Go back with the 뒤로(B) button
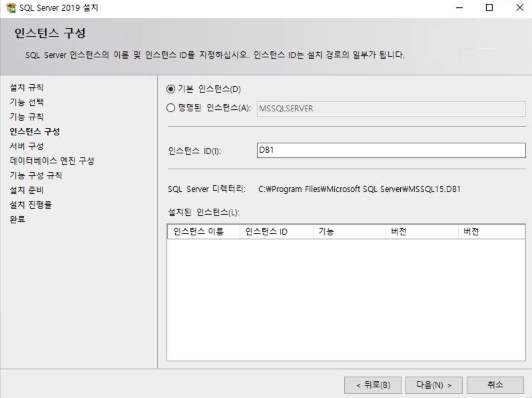The width and height of the screenshot is (532, 398). (x=373, y=385)
